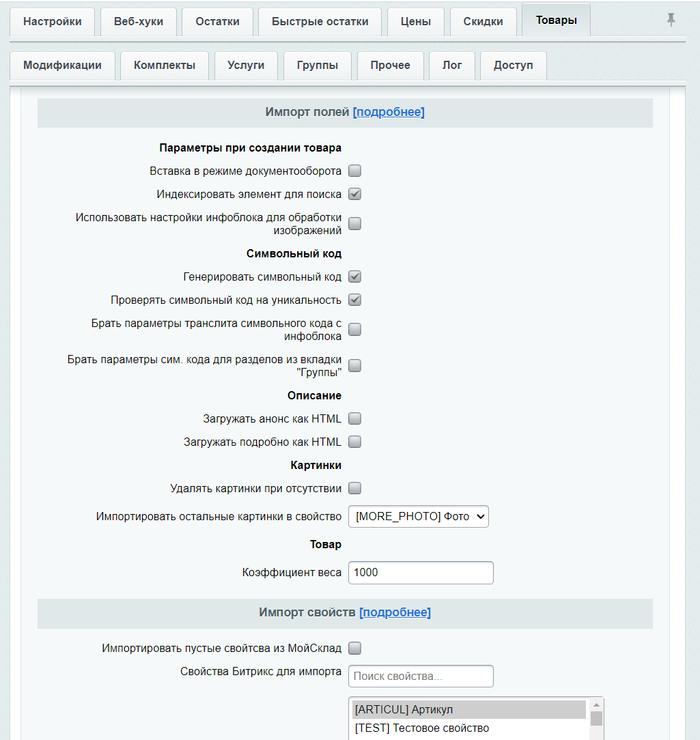Open 'подробнее' link for Импорт свойств
Image resolution: width=700 pixels, height=740 pixels.
click(x=395, y=612)
